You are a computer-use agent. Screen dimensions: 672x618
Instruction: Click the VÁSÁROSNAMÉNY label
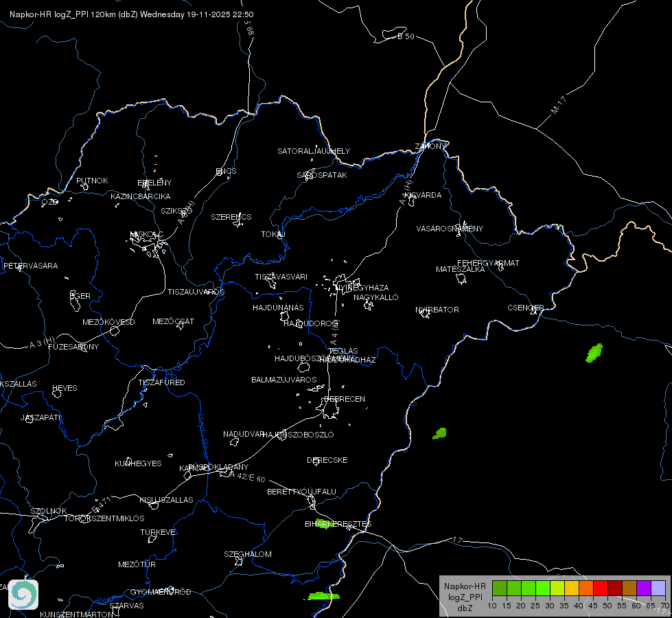450,229
